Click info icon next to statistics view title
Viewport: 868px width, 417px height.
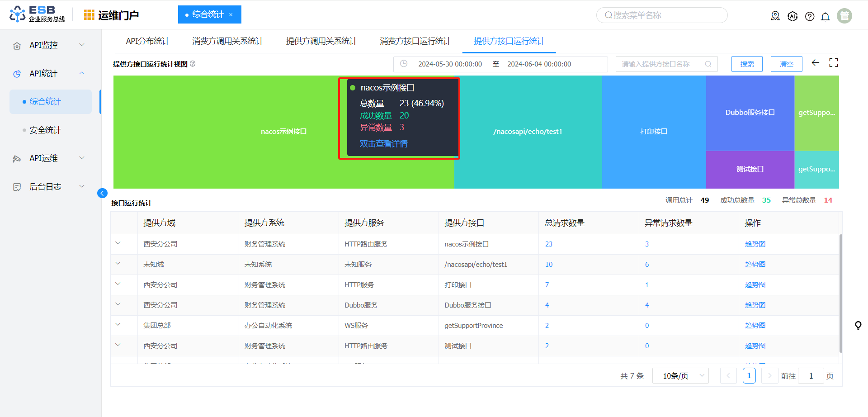click(193, 64)
